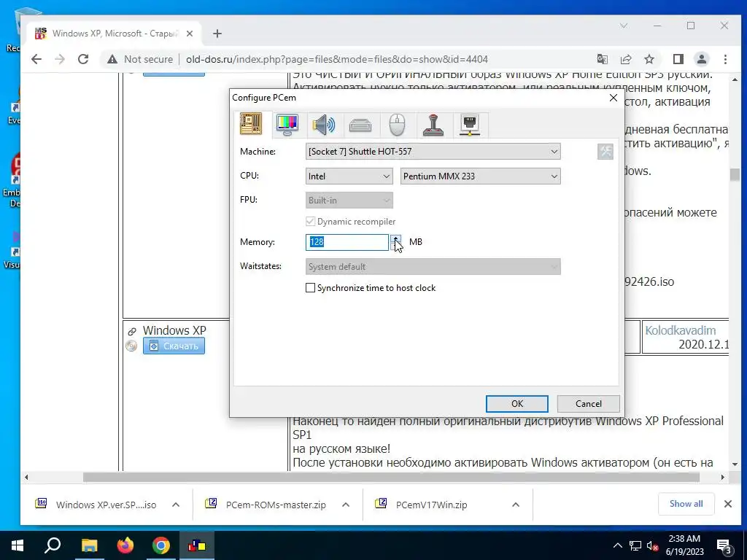
Task: Click the link icon beside Windows XP
Action: [132, 332]
